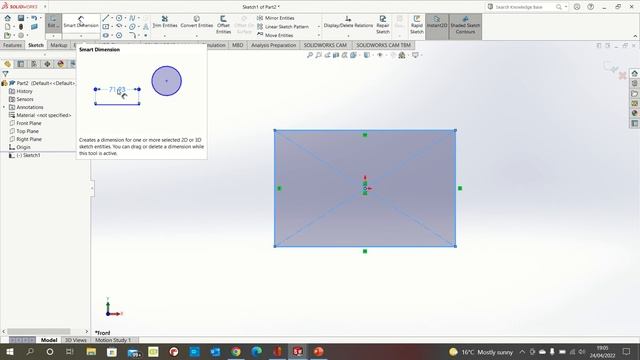Open the SOLIDWORKS CAM TBM tab
Viewport: 640px width, 360px height.
(x=383, y=45)
